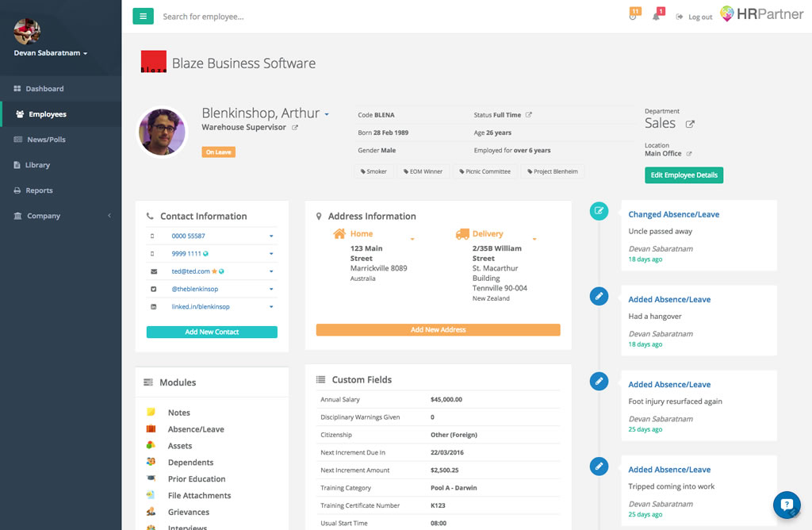The image size is (812, 530).
Task: Open the Sales department link icon
Action: coord(690,124)
